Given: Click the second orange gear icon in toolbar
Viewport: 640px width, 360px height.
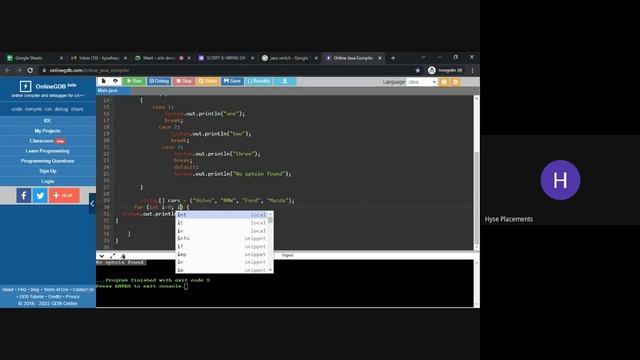Looking at the screenshot, I should (456, 82).
